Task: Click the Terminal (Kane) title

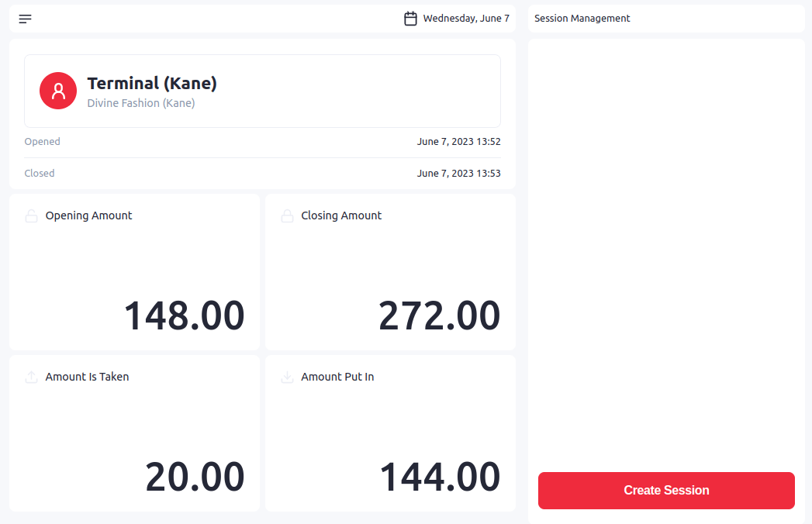Action: [x=152, y=84]
